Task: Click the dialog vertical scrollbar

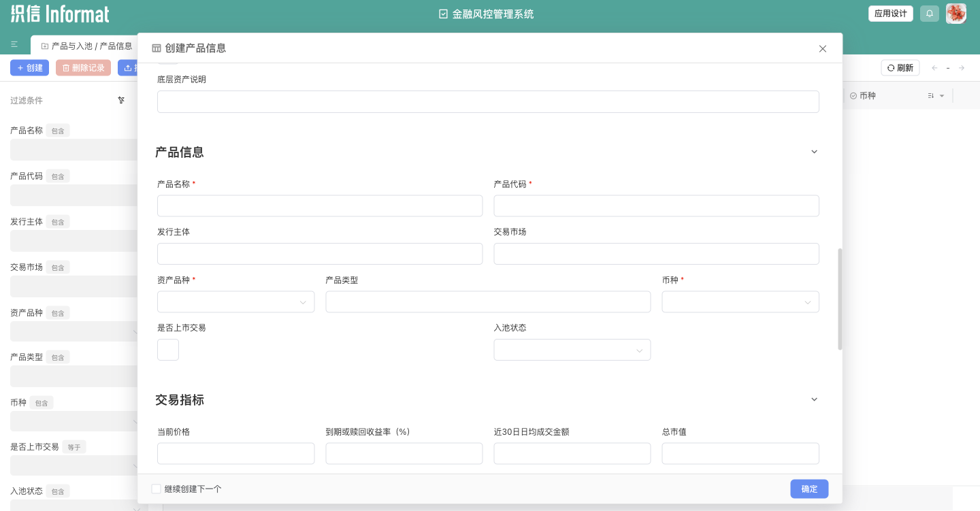Action: 840,299
